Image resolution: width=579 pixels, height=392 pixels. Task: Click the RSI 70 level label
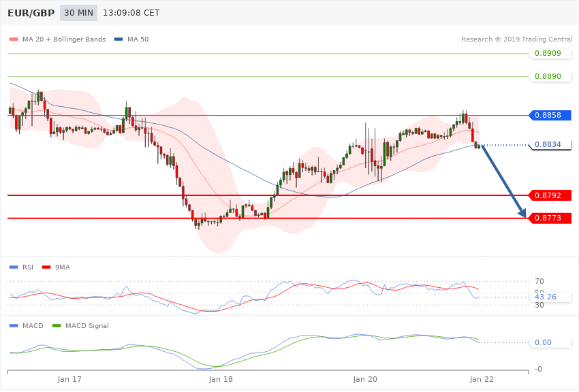pos(539,281)
